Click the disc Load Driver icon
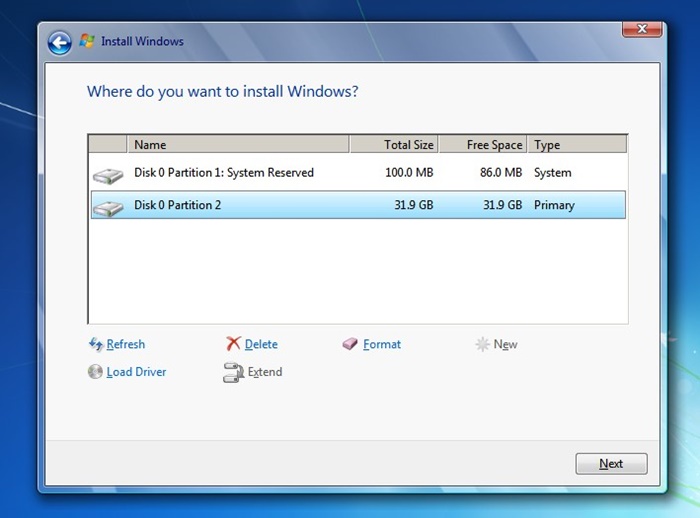The image size is (700, 518). 95,372
